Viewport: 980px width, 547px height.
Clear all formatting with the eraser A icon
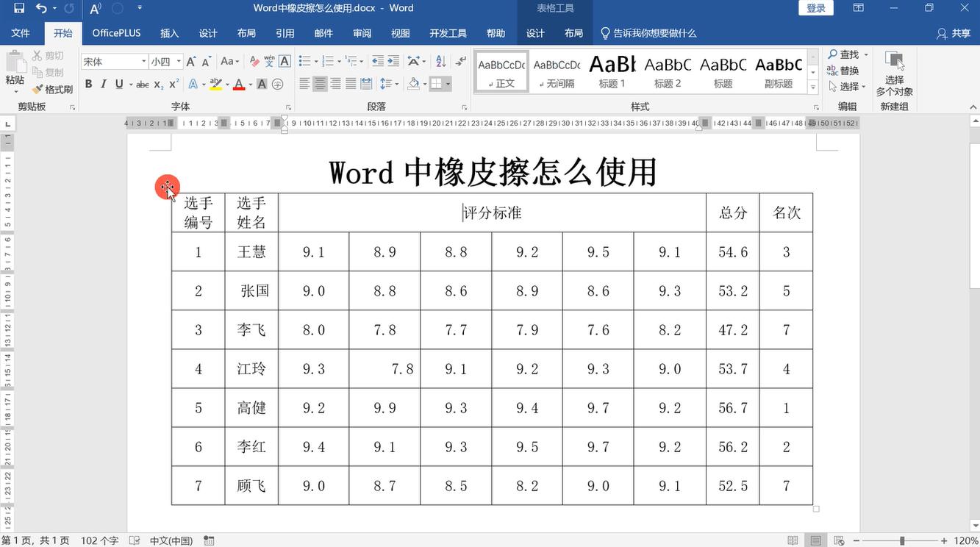[254, 62]
